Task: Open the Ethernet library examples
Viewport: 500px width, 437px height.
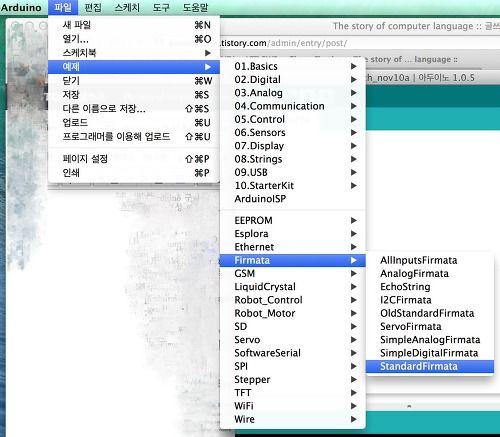Action: [x=293, y=247]
